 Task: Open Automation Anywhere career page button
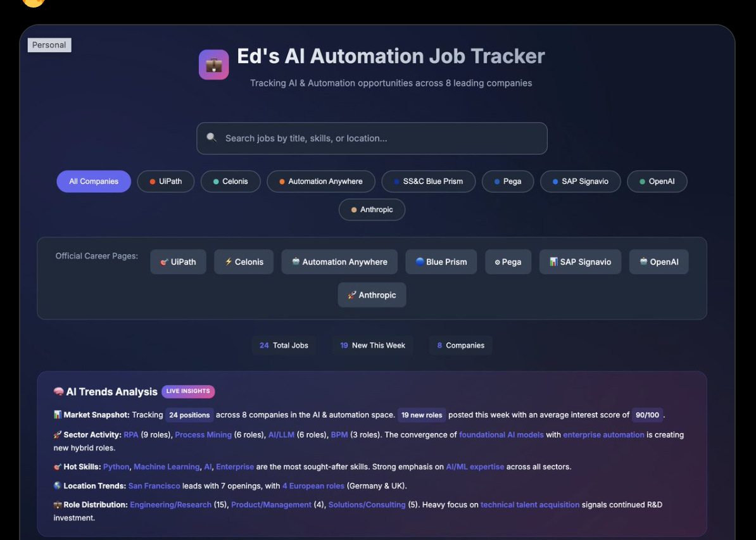(339, 262)
